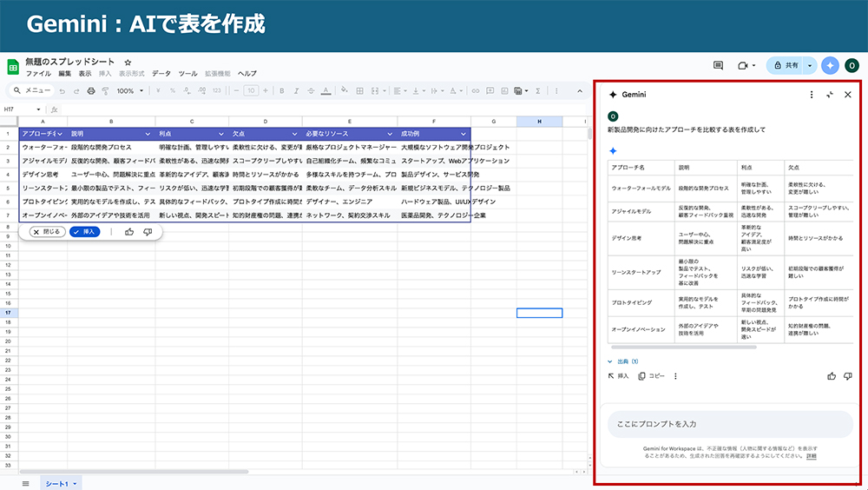The height and width of the screenshot is (490, 868).
Task: Star the 無題のスプレッドシート document
Action: tap(128, 63)
